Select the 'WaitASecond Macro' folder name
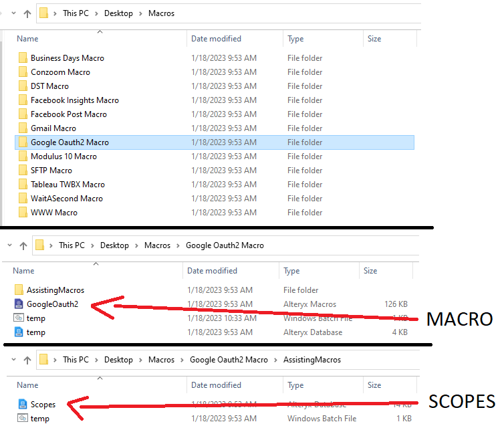The image size is (504, 430). pos(67,199)
